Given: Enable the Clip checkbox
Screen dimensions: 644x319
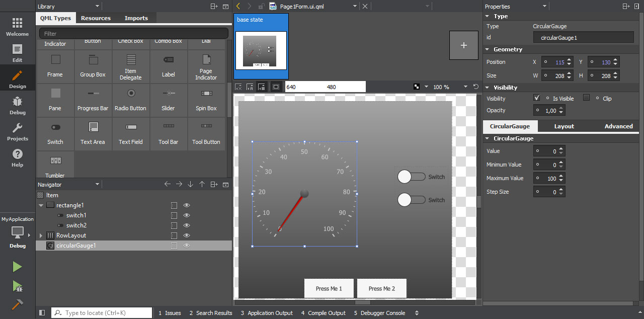Looking at the screenshot, I should coord(586,98).
